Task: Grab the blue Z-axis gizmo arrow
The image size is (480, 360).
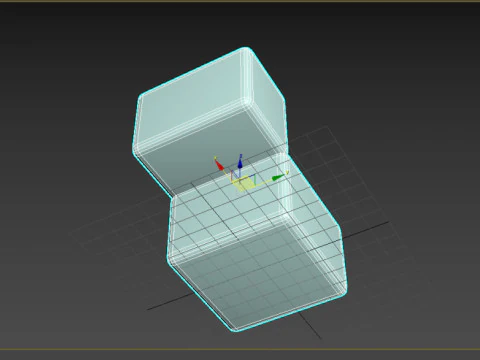Action: click(x=240, y=163)
